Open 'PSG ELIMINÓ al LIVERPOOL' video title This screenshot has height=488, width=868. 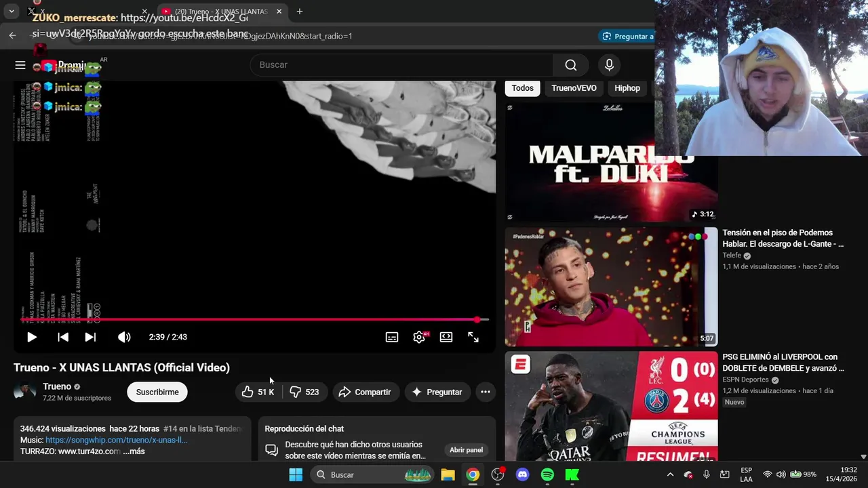[x=783, y=363]
